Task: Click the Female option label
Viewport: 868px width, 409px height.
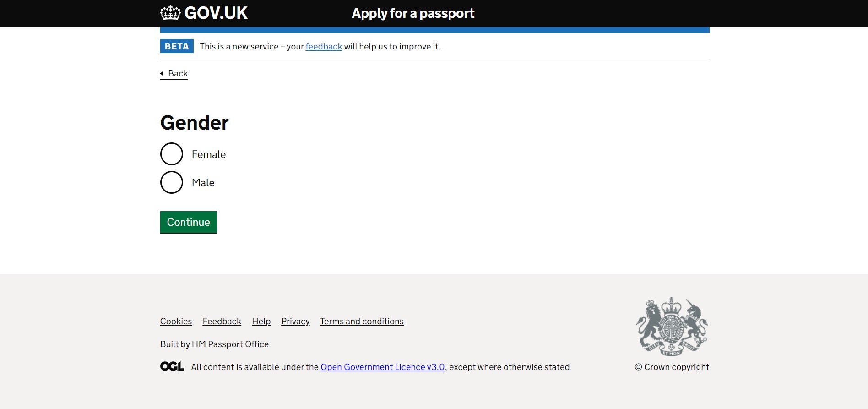Action: tap(209, 154)
